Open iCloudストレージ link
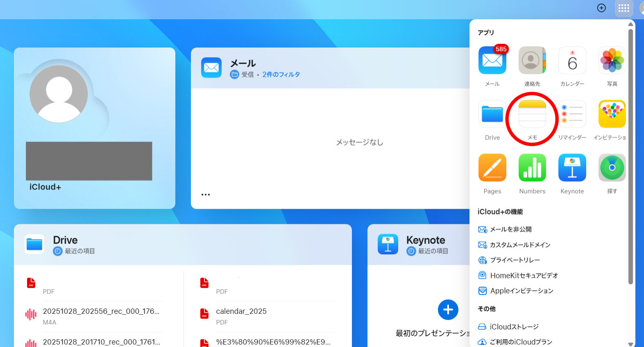Viewport: 644px width, 347px height. point(508,327)
